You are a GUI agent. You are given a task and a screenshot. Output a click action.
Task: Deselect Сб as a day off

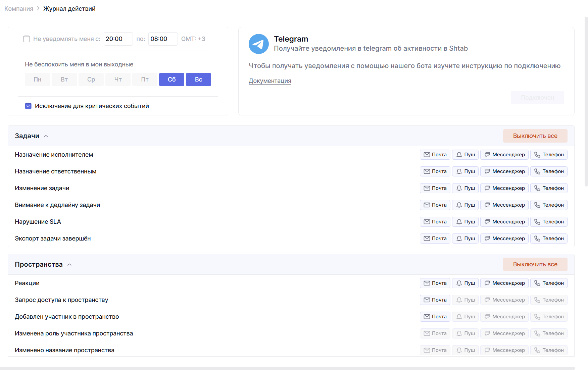click(x=171, y=80)
